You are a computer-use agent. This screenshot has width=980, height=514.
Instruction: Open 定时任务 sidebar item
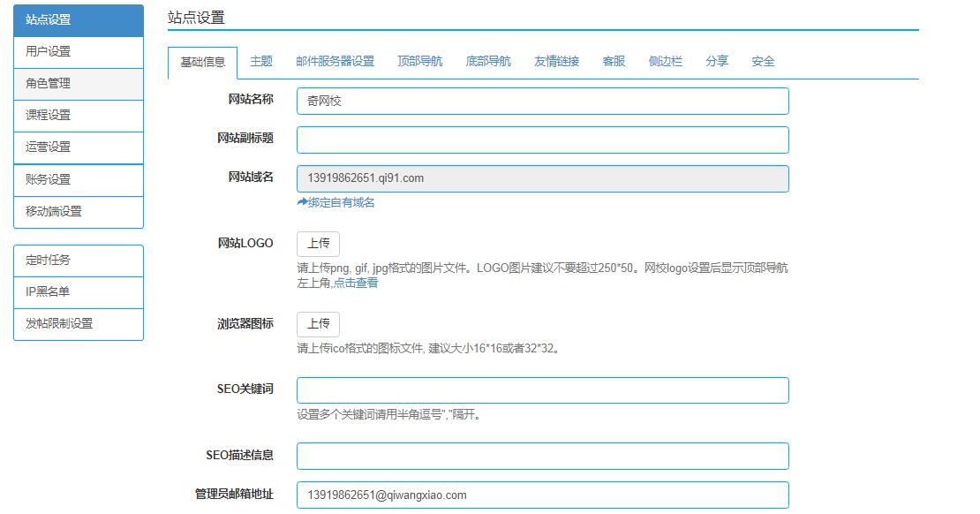[x=78, y=261]
